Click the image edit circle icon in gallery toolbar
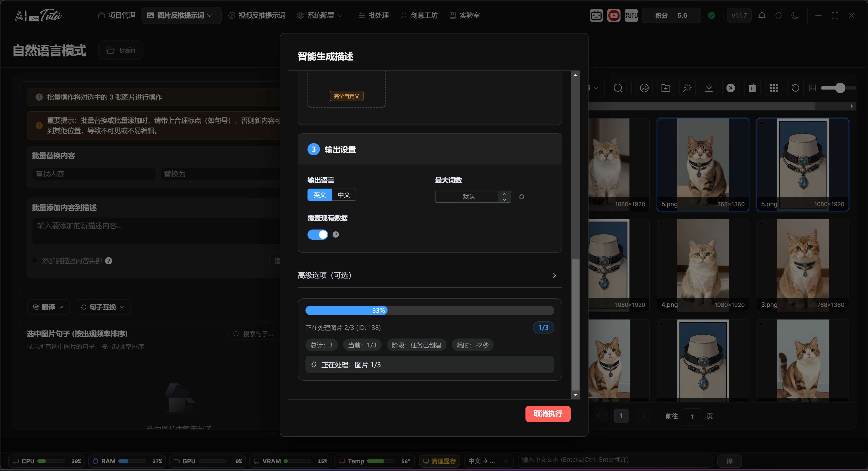The image size is (868, 471). coord(644,88)
